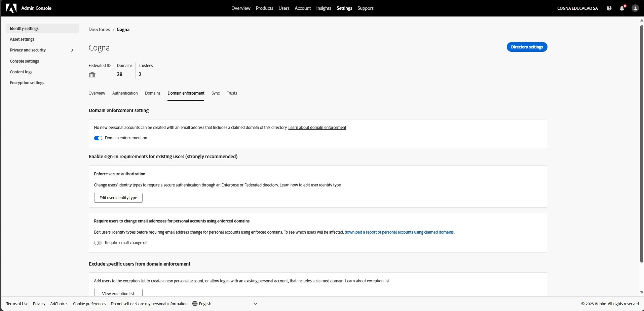
Task: Expand Privacy and security chevron
Action: point(72,50)
